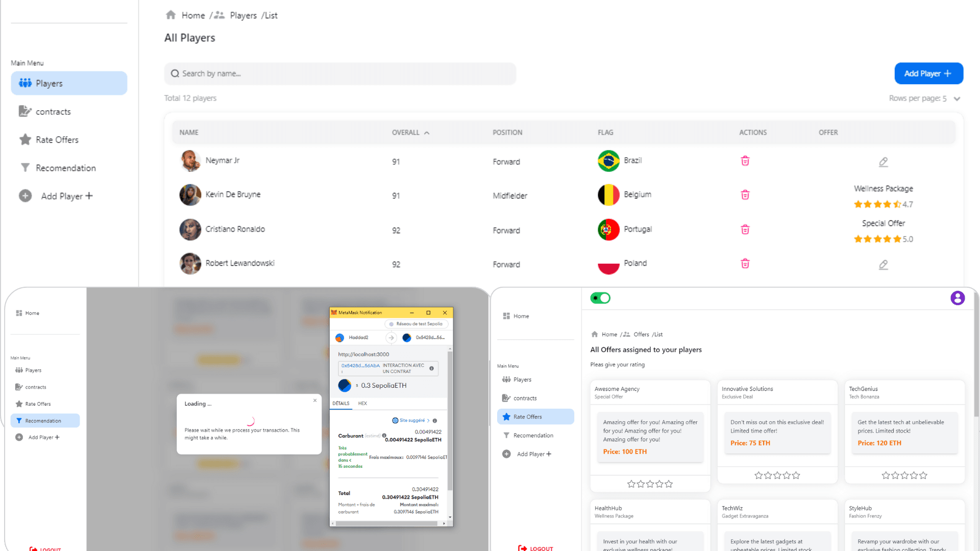980x551 pixels.
Task: Sort players by the OVERALL column arrow
Action: click(x=427, y=133)
